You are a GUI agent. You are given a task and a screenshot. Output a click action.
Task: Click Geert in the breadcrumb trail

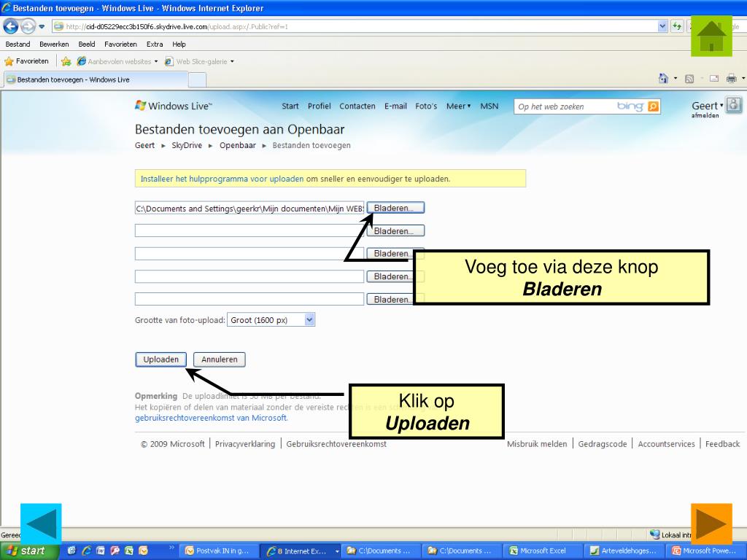pos(145,145)
